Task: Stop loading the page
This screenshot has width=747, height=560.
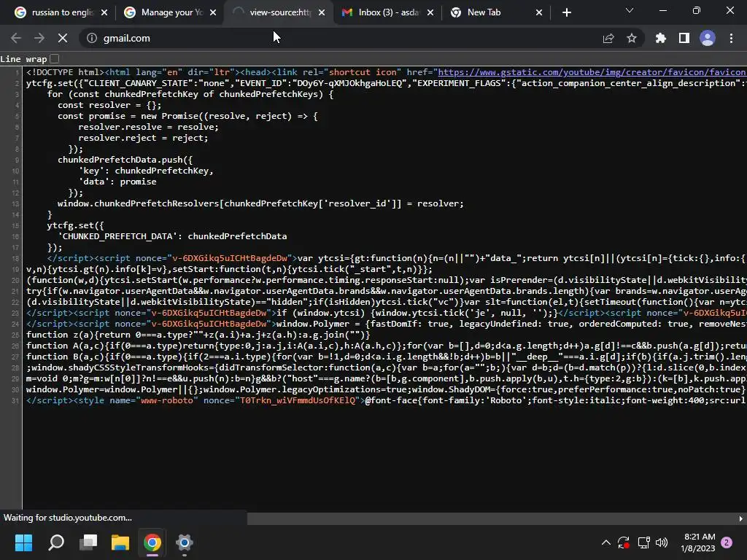Action: tap(63, 38)
